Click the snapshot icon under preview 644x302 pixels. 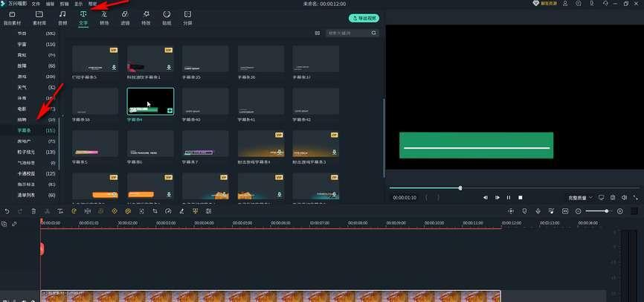[613, 198]
